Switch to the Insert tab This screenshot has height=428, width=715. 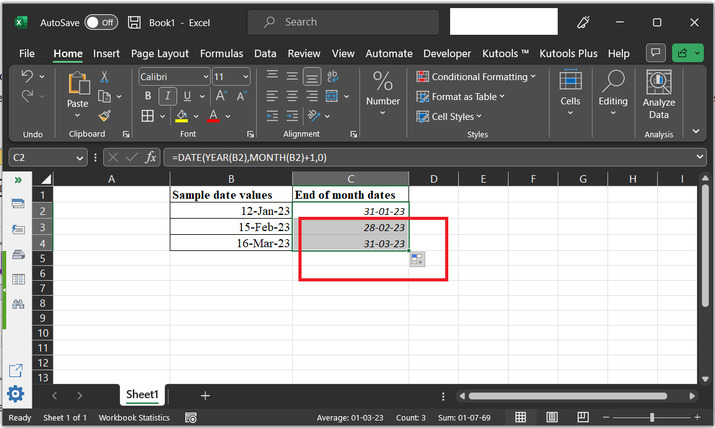(x=106, y=53)
